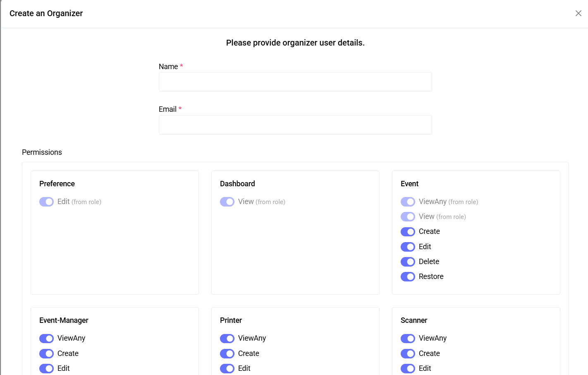The width and height of the screenshot is (588, 375).
Task: Click the View from-role toggle in Event section
Action: coord(408,216)
